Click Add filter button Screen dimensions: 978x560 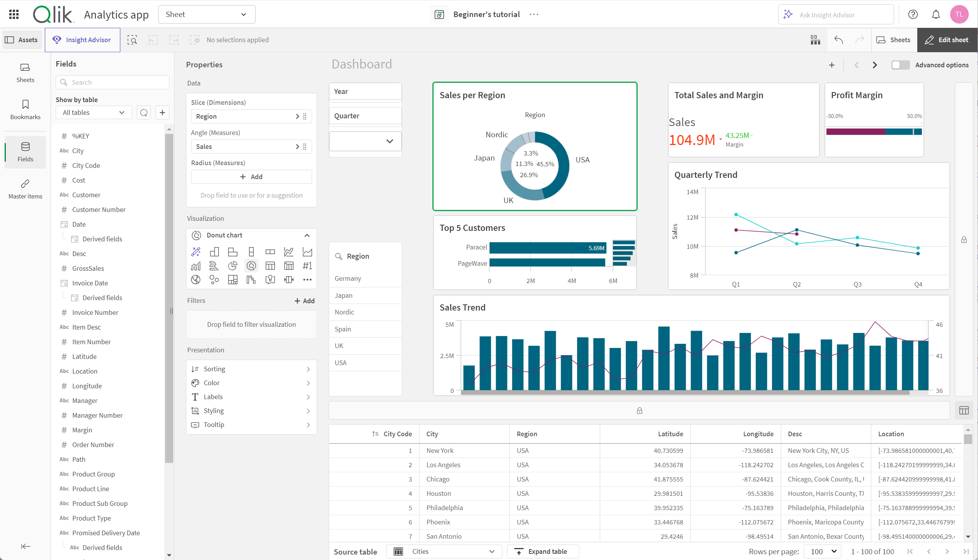(303, 300)
